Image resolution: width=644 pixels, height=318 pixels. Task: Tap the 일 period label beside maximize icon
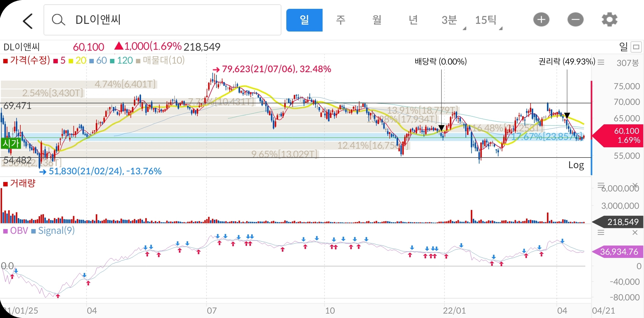[x=623, y=47]
